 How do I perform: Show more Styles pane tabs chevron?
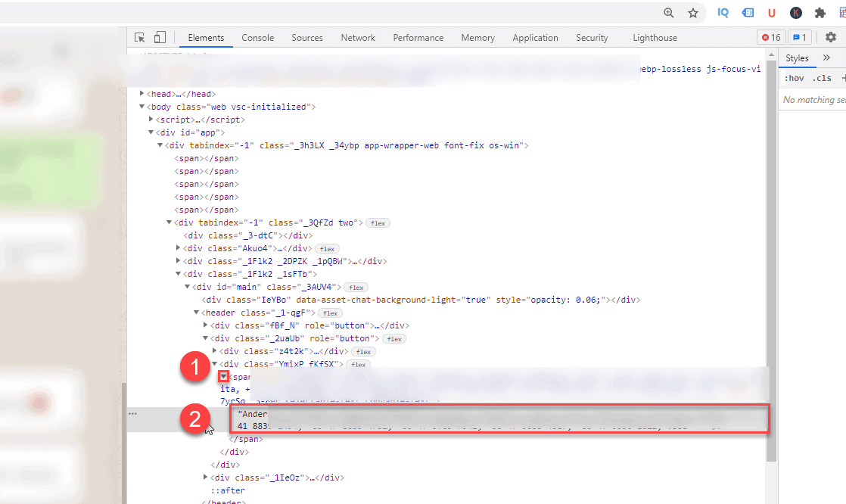pos(826,58)
